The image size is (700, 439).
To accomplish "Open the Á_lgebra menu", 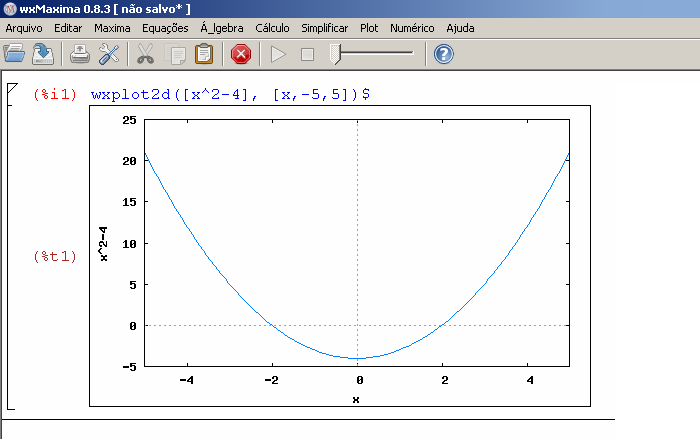I will 222,28.
